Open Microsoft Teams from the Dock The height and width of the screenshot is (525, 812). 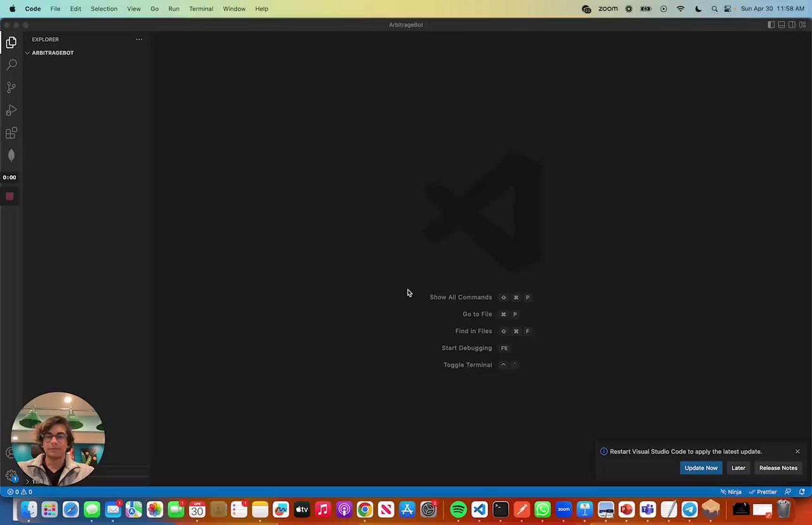click(x=648, y=509)
